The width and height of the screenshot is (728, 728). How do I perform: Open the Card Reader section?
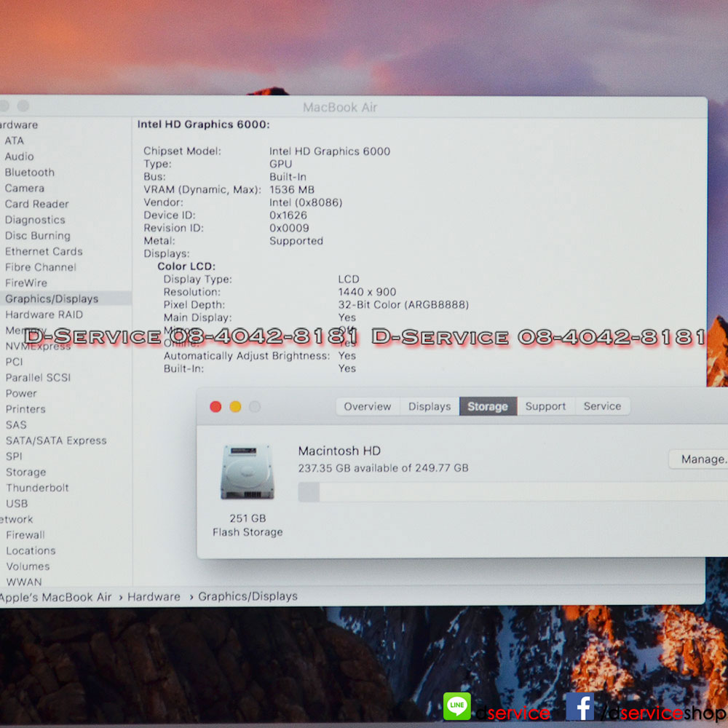click(x=36, y=204)
